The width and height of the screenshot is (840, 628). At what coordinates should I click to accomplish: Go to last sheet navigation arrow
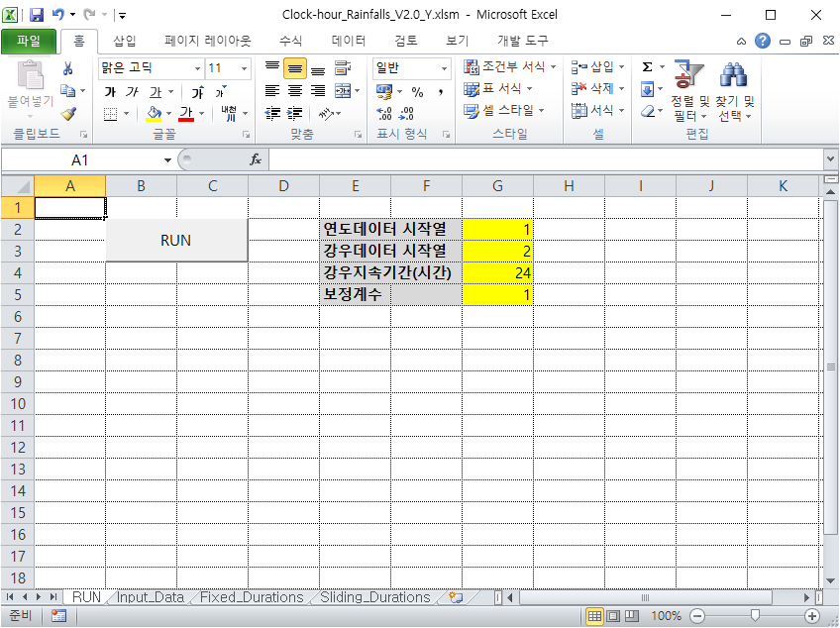(53, 597)
